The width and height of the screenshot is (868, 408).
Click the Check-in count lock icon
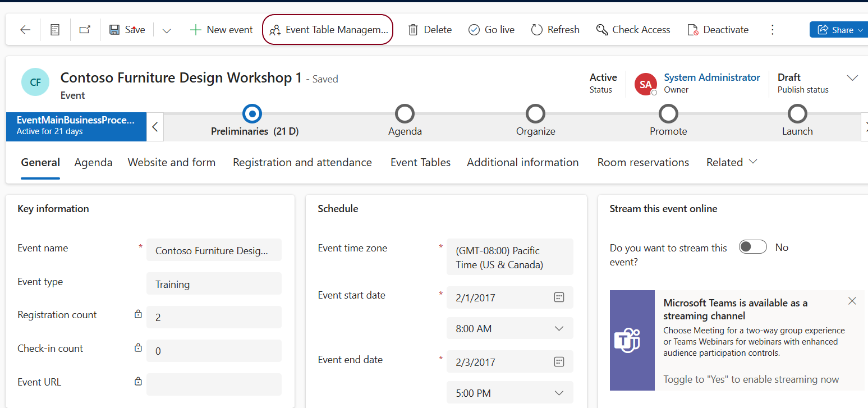click(138, 348)
